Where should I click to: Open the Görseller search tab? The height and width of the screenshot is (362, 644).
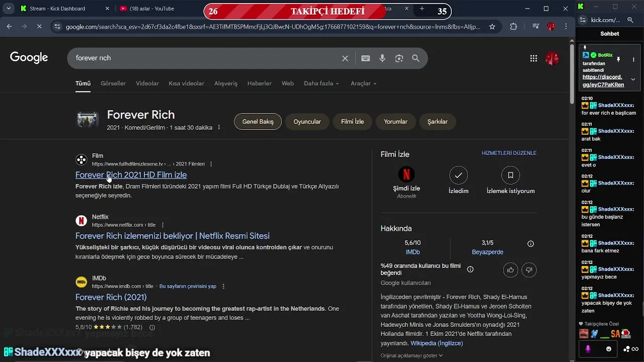pos(113,83)
